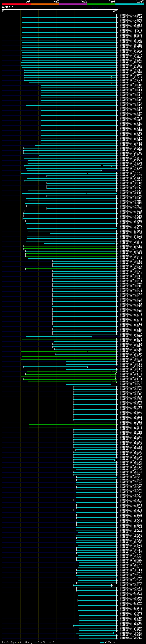Select the UniRef100_Q5SE51 label

click(131, 387)
